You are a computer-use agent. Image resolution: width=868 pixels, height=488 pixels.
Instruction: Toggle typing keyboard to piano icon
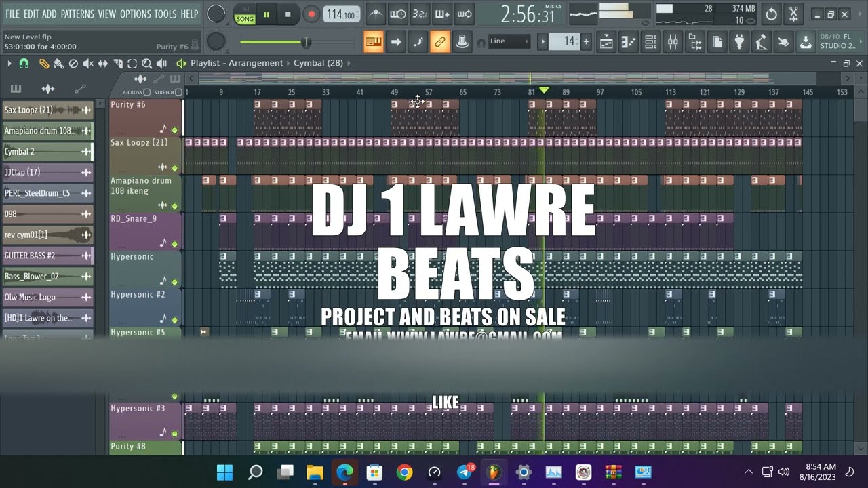374,42
